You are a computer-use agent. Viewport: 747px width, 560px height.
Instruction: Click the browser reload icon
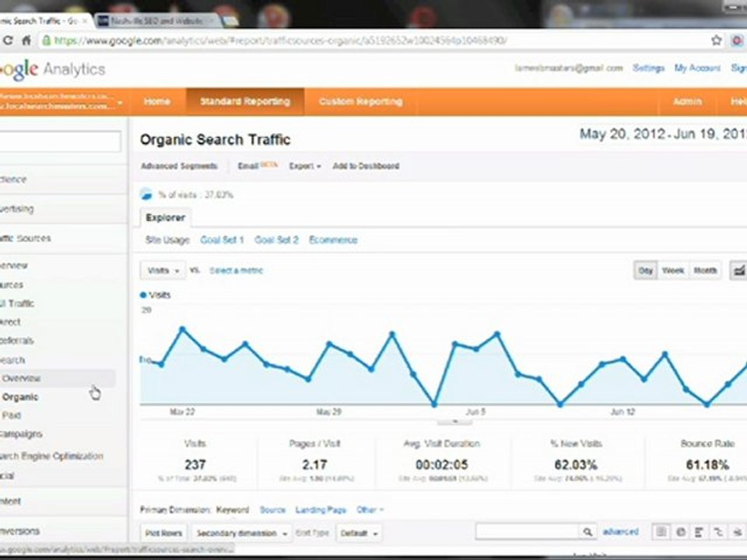[x=8, y=40]
